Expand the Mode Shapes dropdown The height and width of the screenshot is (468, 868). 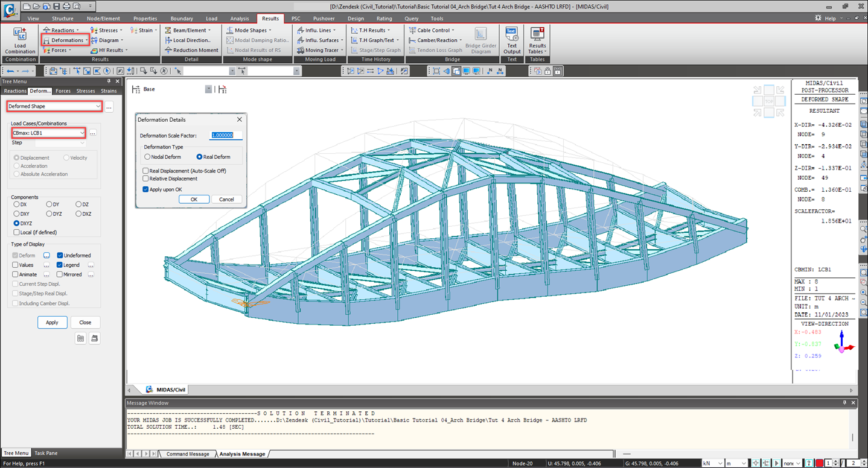[269, 30]
